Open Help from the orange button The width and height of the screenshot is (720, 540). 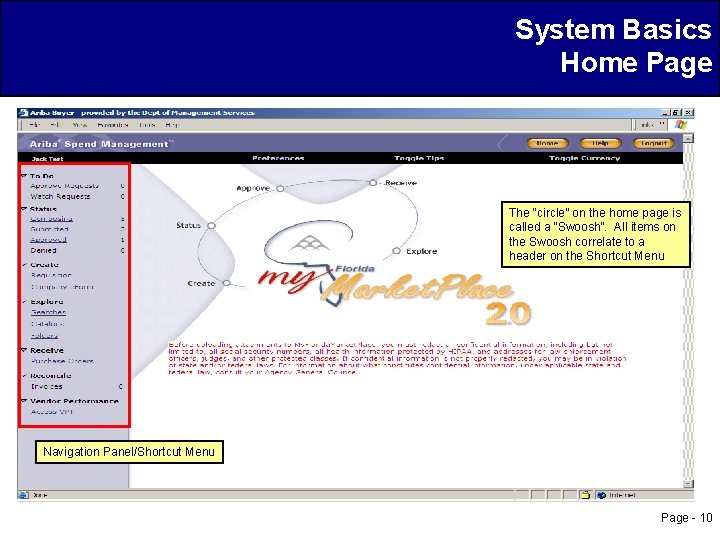coord(600,143)
